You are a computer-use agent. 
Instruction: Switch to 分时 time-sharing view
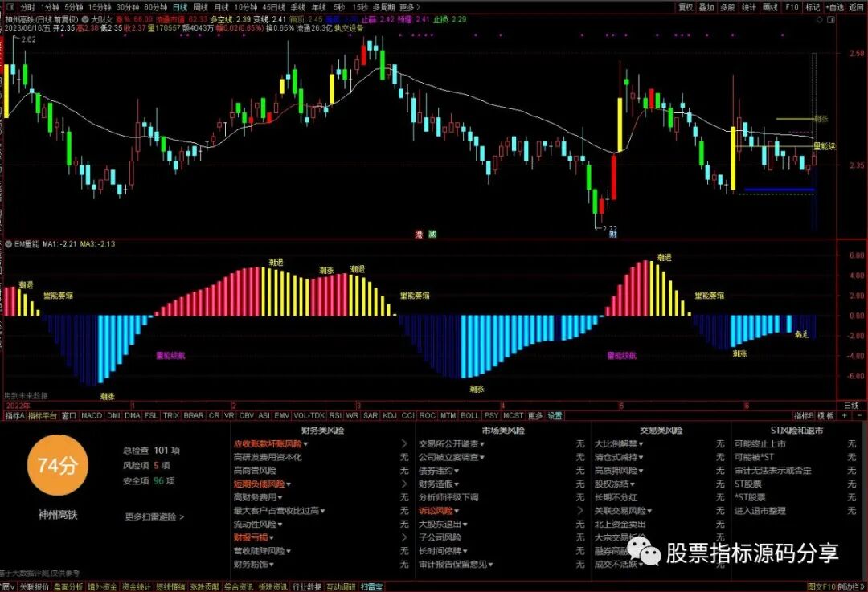point(27,7)
